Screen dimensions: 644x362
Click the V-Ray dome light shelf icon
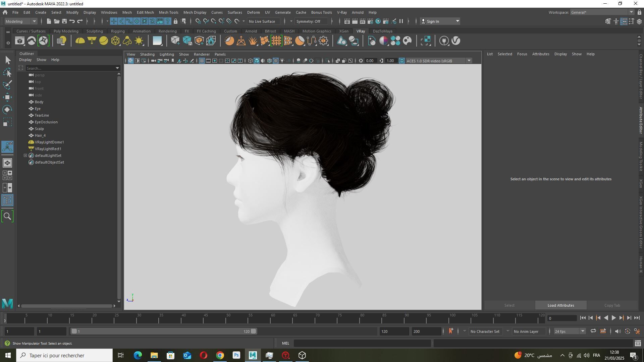pos(80,41)
